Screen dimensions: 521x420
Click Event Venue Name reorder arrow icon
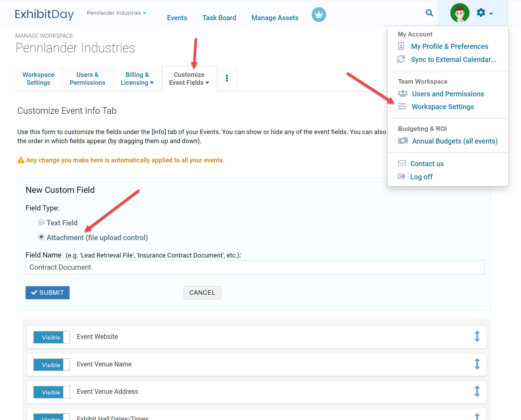click(477, 364)
